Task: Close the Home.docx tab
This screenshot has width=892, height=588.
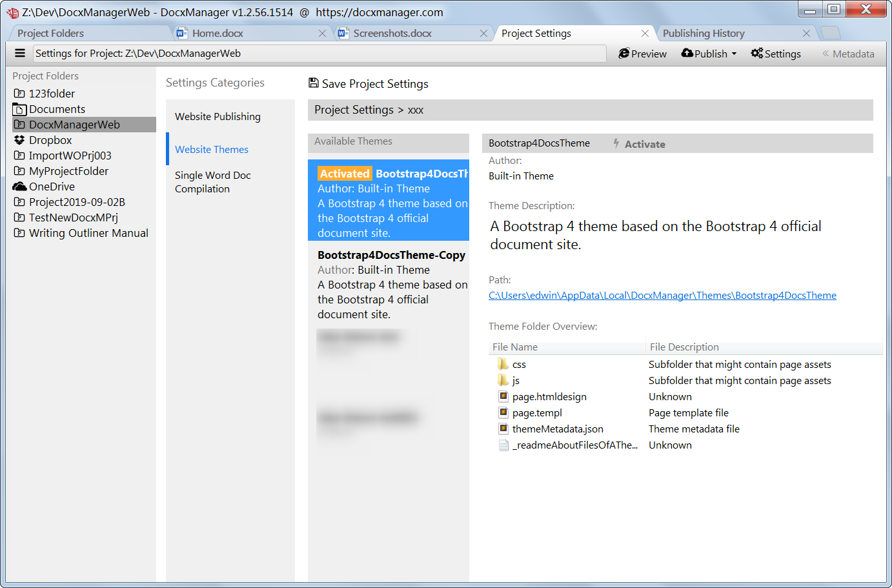Action: [322, 33]
